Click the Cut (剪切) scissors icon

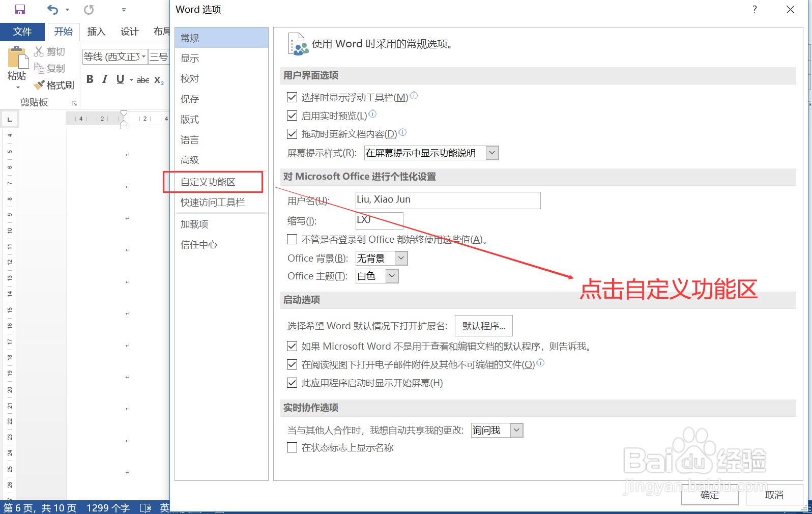39,51
